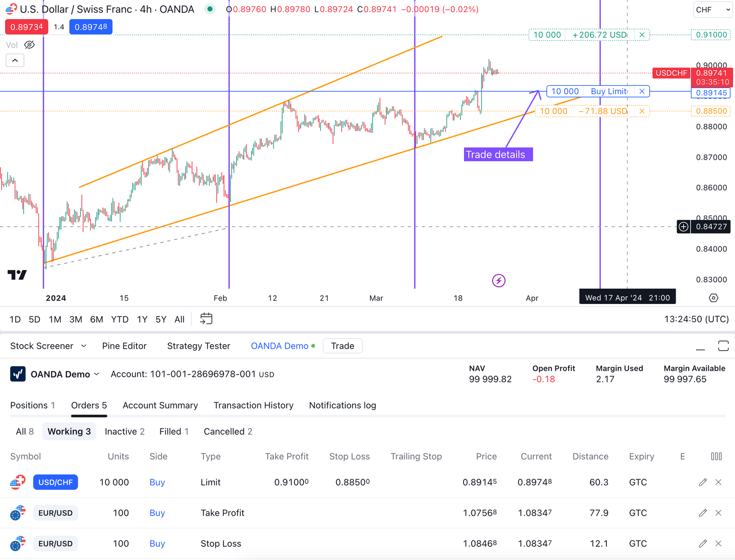Hide the Vol indicator using the eye icon
This screenshot has height=560, width=735.
(x=29, y=45)
